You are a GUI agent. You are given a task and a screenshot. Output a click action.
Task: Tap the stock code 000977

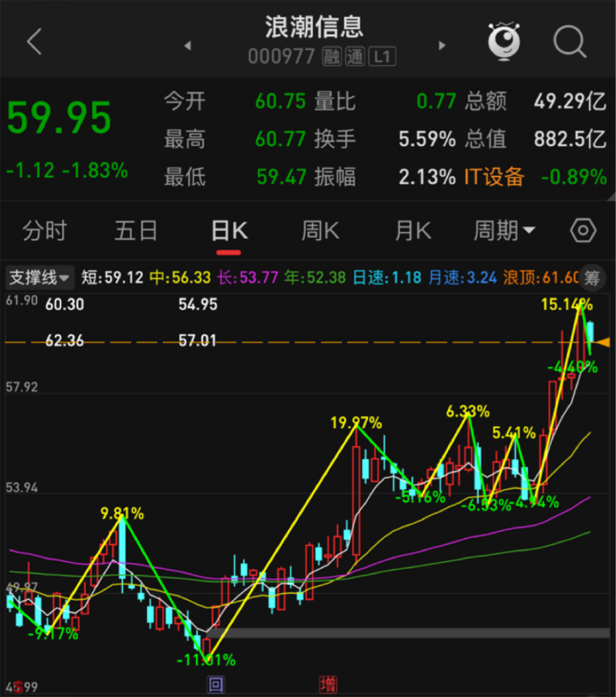[281, 56]
